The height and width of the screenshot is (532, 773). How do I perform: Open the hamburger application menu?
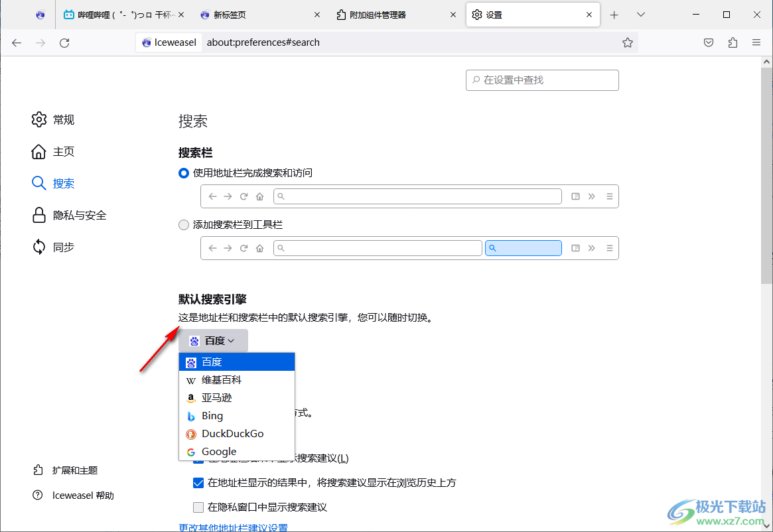point(756,43)
